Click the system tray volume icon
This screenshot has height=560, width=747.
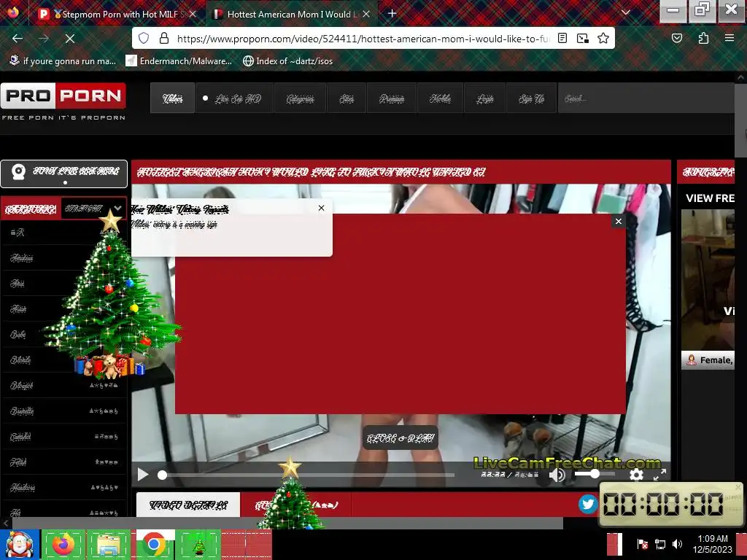click(677, 544)
